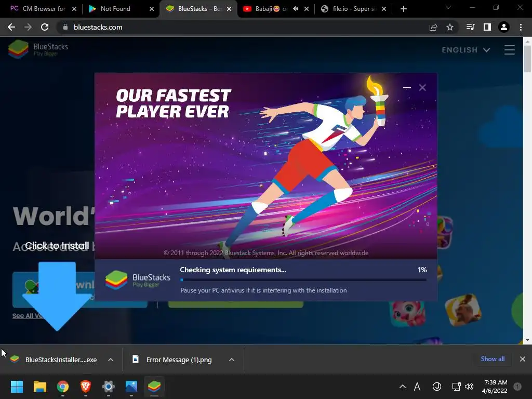Expand ENGLISH language dropdown

(x=466, y=50)
